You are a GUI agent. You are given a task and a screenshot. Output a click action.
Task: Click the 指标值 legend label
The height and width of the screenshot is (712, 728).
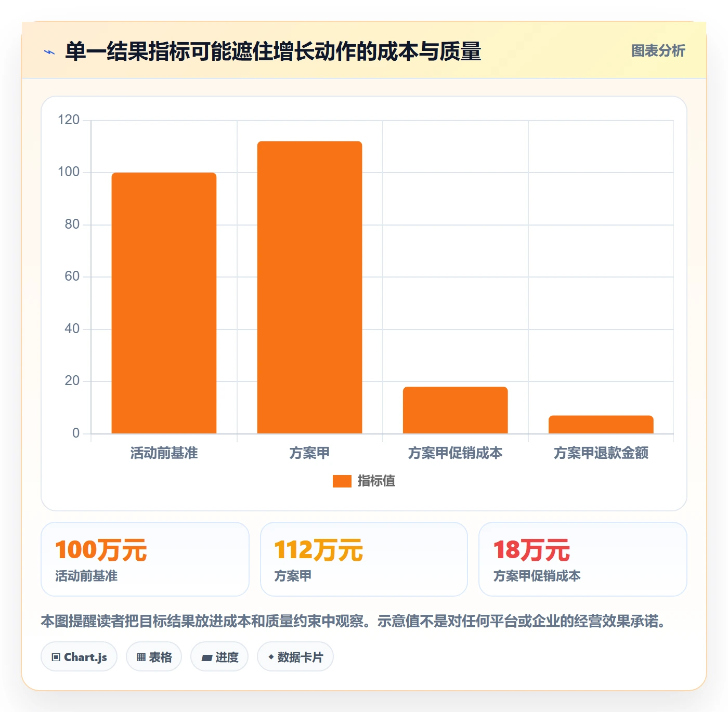coord(376,481)
